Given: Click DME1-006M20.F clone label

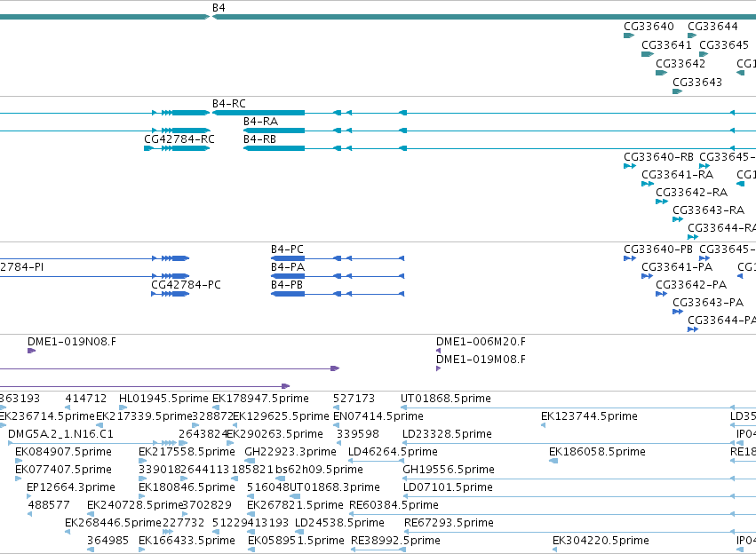Looking at the screenshot, I should 481,342.
